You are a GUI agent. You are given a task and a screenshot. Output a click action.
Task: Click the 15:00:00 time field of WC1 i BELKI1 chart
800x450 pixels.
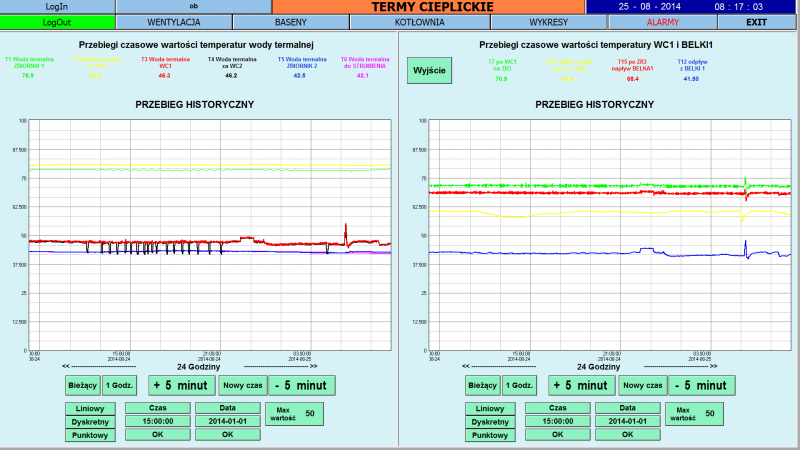click(558, 421)
